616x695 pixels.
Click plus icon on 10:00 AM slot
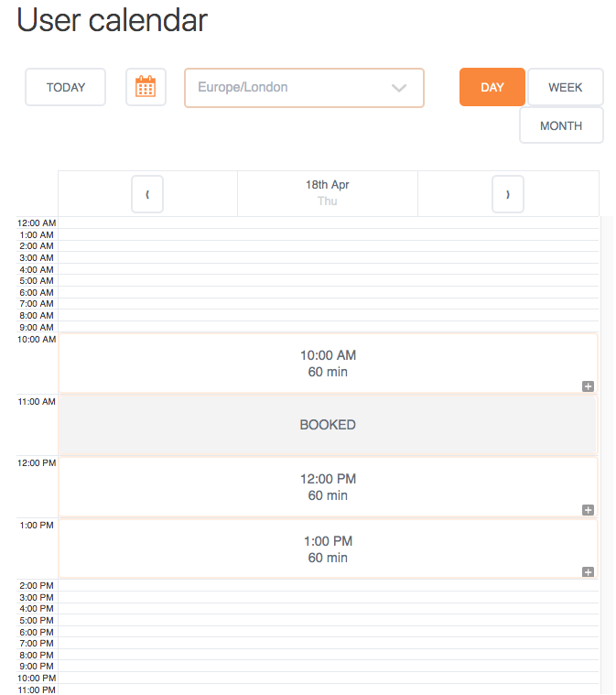point(588,386)
